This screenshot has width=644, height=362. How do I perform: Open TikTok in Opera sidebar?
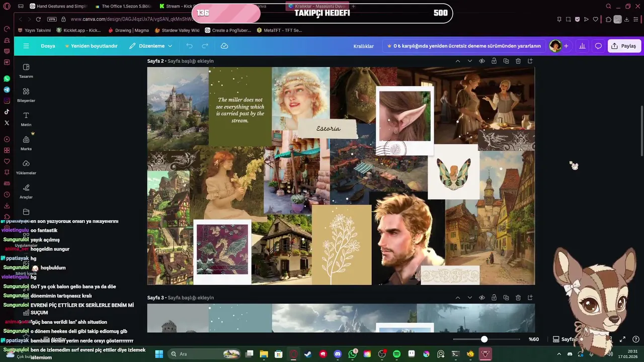pos(7,112)
